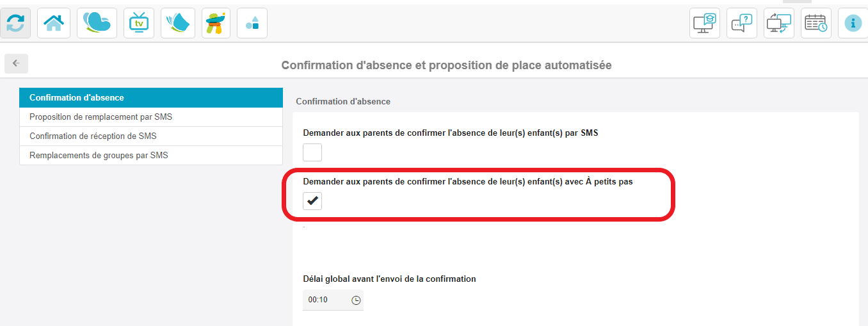Open Remplacements de groupes par SMS
The image size is (868, 326).
click(x=151, y=155)
